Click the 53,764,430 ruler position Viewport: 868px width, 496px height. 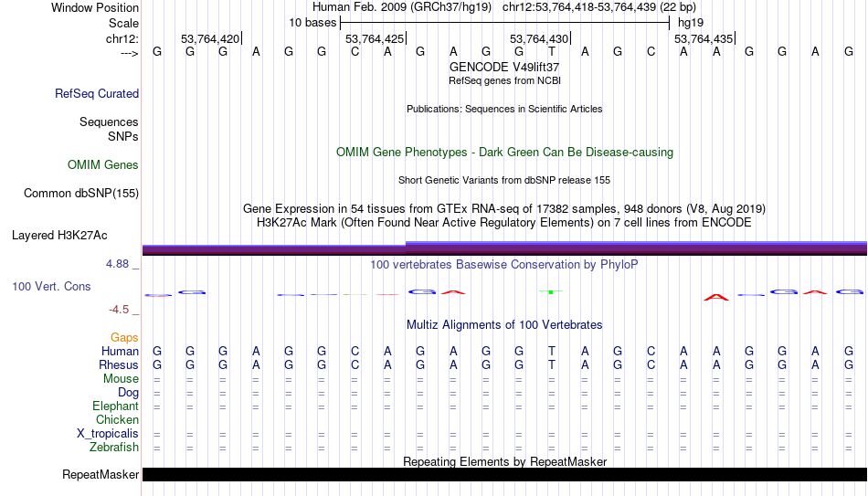(x=539, y=38)
